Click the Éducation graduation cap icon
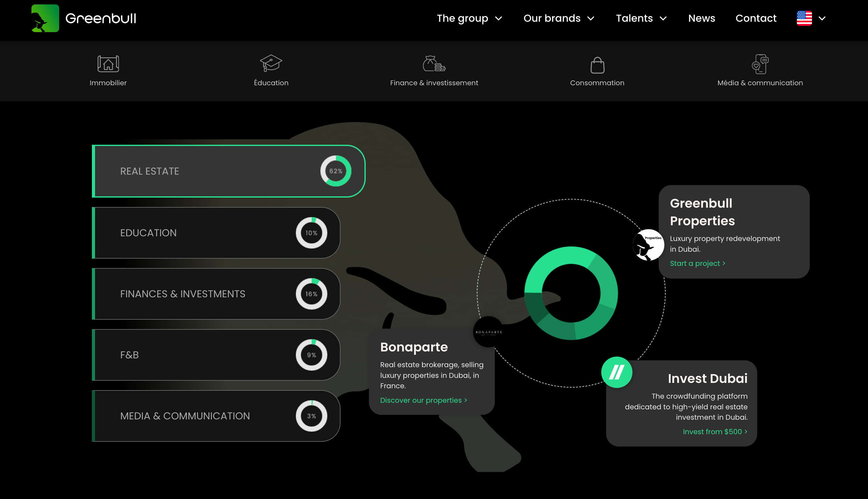 (271, 63)
